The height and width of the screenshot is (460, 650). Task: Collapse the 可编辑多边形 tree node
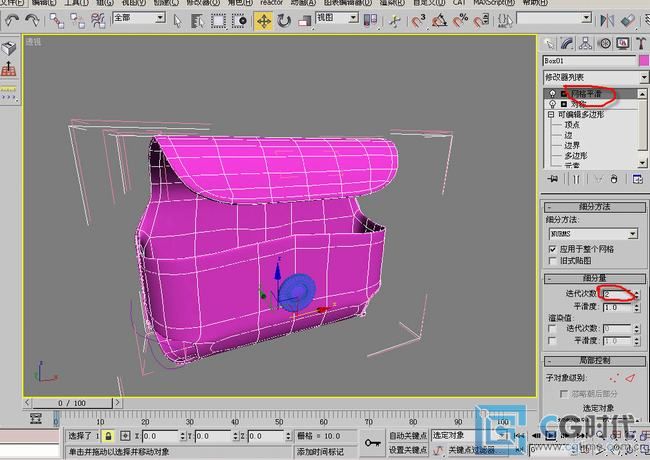click(551, 114)
